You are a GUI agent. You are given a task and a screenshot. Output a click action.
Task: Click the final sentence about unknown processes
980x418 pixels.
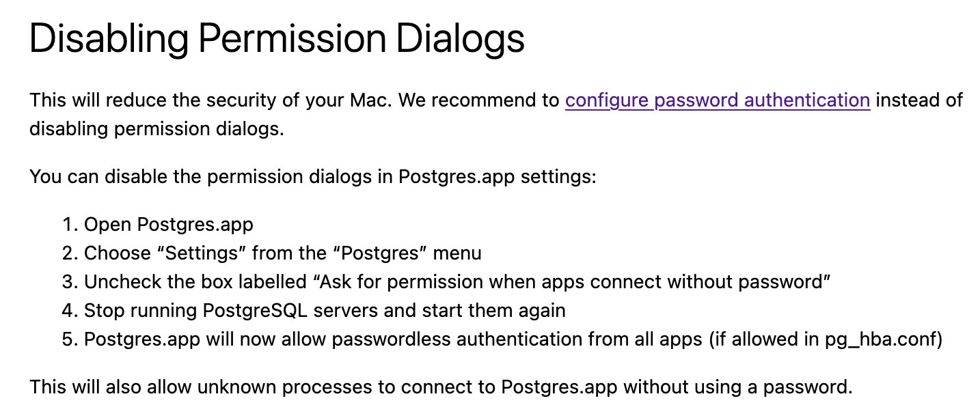(x=441, y=387)
